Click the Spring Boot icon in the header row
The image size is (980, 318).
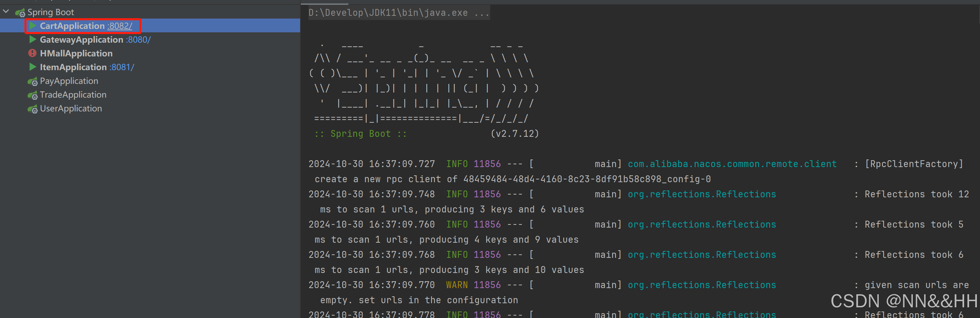click(20, 12)
